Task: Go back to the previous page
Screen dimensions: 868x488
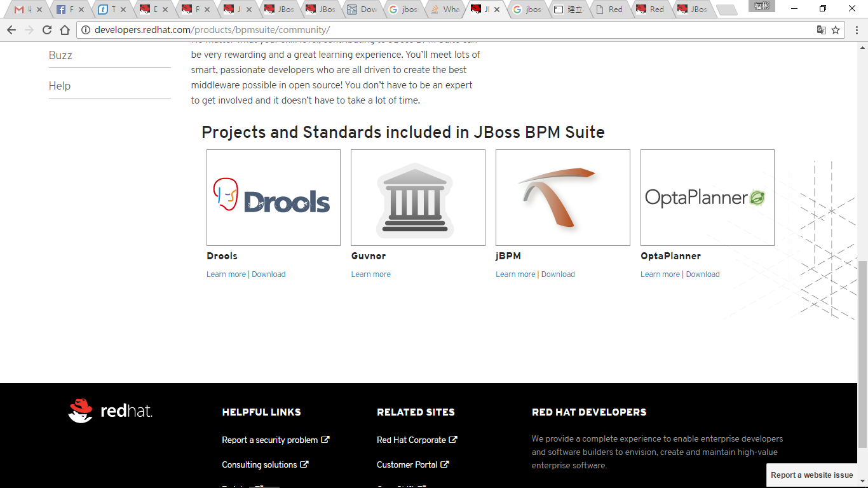Action: [x=11, y=30]
